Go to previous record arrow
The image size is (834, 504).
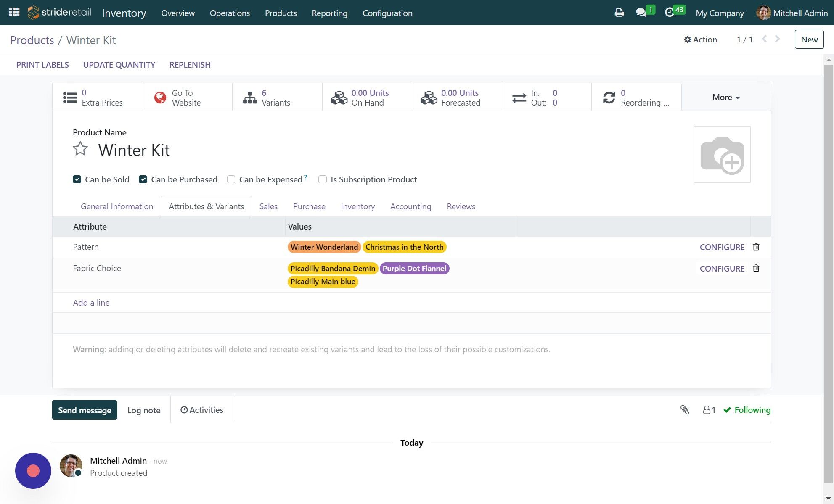(x=764, y=39)
